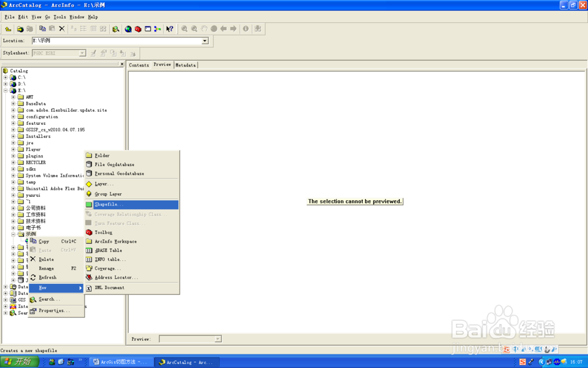Viewport: 588px width, 368px height.
Task: Expand the AMT folder node
Action: point(13,97)
